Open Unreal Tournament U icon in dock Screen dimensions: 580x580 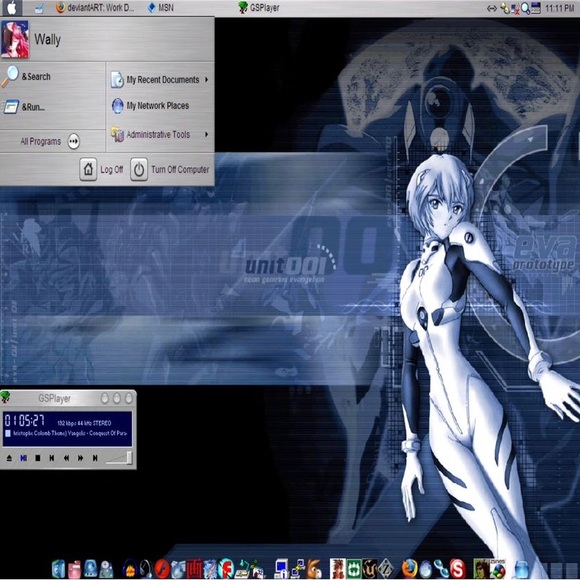(x=370, y=569)
